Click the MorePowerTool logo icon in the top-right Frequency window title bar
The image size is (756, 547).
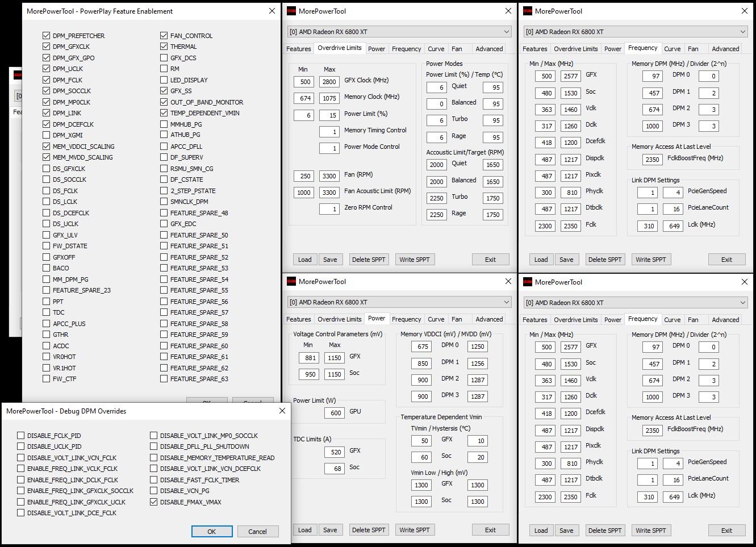528,11
